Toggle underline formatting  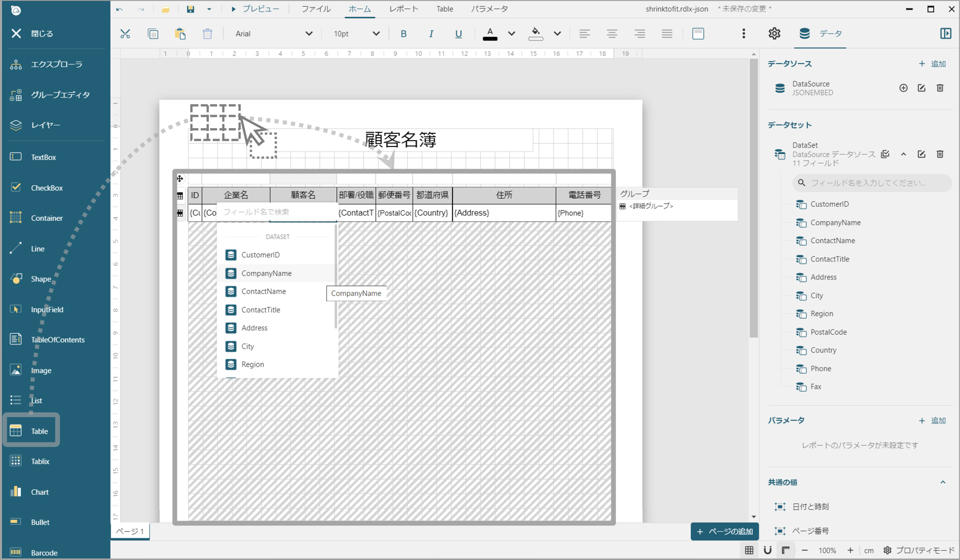tap(459, 34)
